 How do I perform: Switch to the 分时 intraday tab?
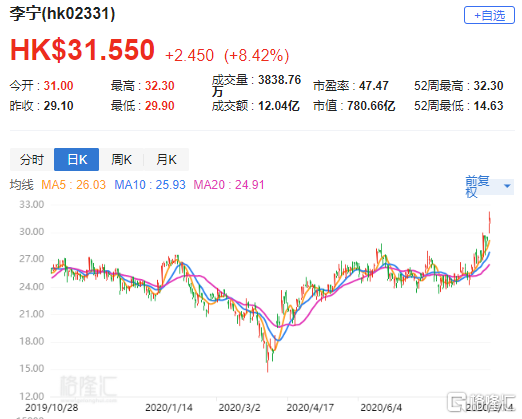pyautogui.click(x=32, y=160)
